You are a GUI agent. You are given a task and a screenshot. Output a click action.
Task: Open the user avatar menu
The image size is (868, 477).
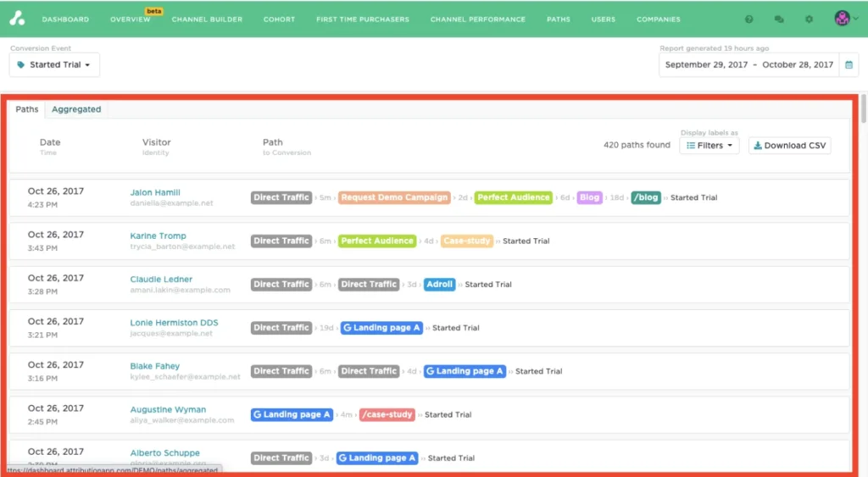(842, 19)
